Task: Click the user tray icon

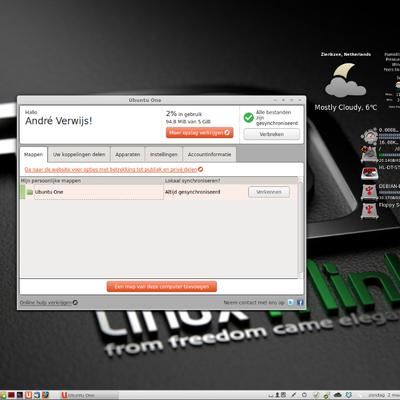Action: click(277, 395)
